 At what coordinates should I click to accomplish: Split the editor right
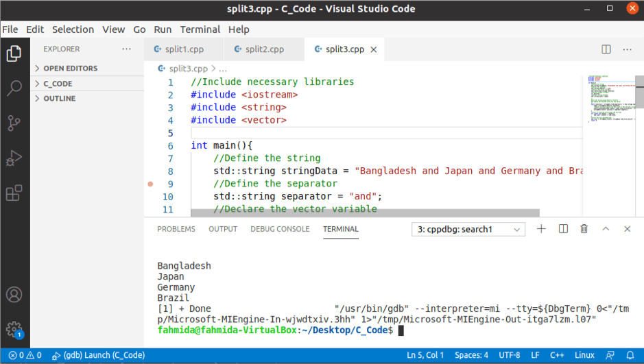pyautogui.click(x=606, y=49)
